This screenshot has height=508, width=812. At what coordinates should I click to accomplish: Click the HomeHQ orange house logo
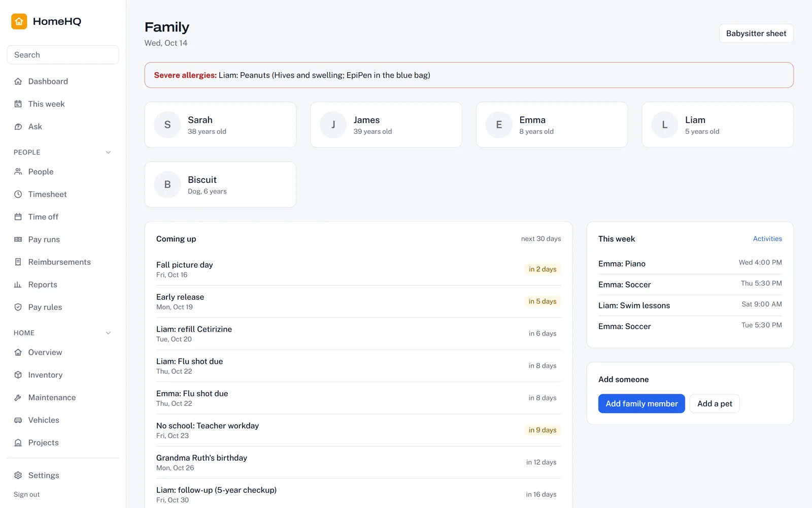(x=19, y=21)
